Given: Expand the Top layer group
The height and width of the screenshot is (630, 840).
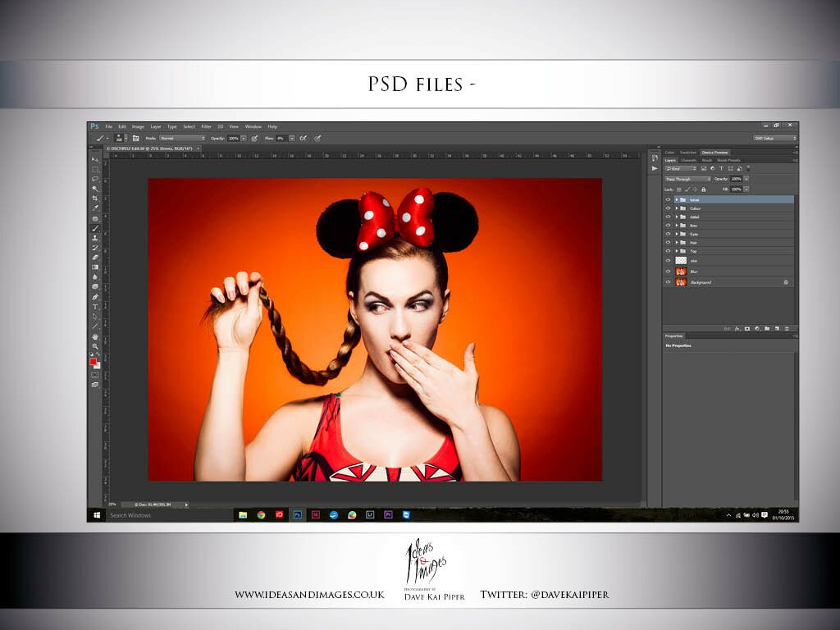Looking at the screenshot, I should coord(677,251).
